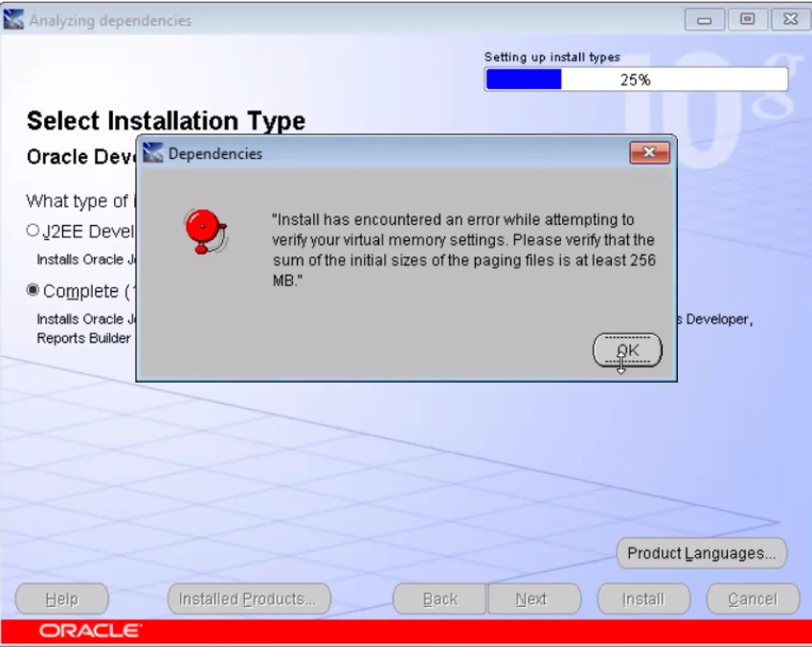Select the J2EE Development radio button
812x647 pixels.
(x=33, y=231)
